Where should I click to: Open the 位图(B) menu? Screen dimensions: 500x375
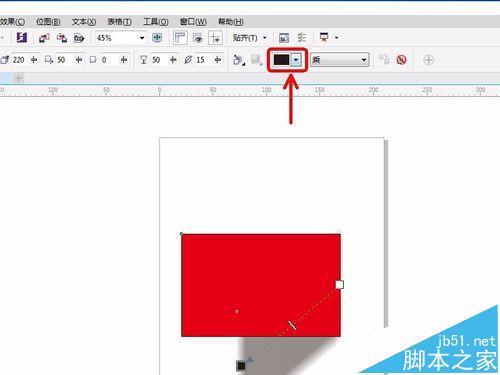click(x=48, y=22)
